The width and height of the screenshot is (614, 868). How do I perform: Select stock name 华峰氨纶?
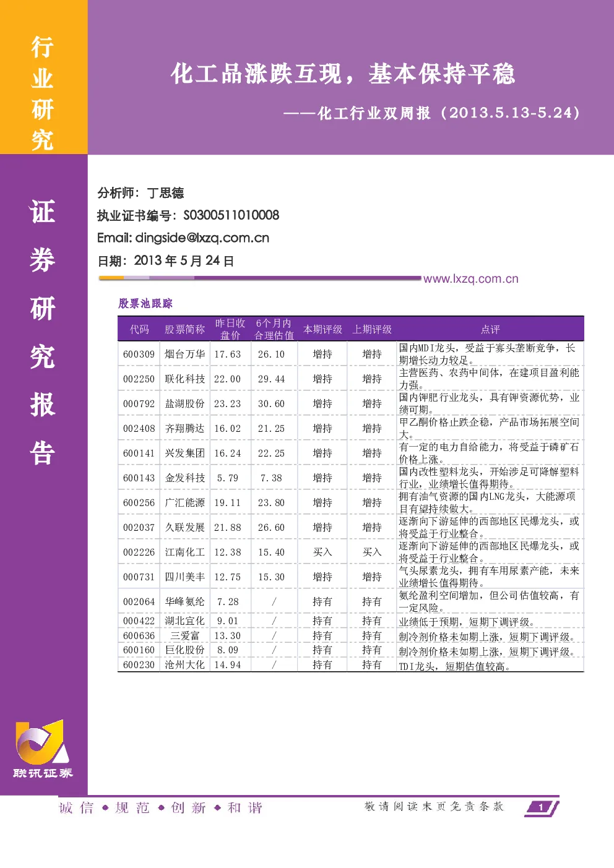tap(184, 601)
